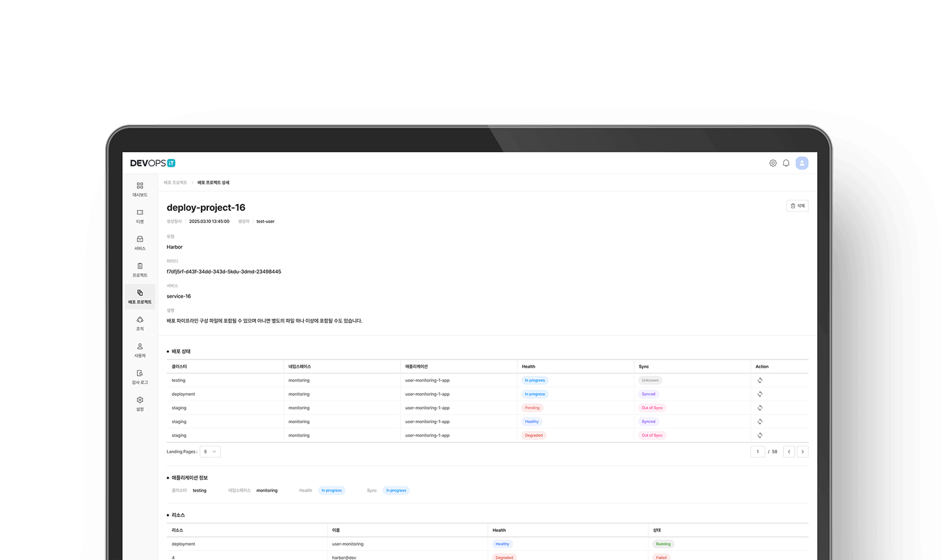Open 감사 로그 audit log in sidebar
This screenshot has height=560, width=941.
click(x=140, y=377)
